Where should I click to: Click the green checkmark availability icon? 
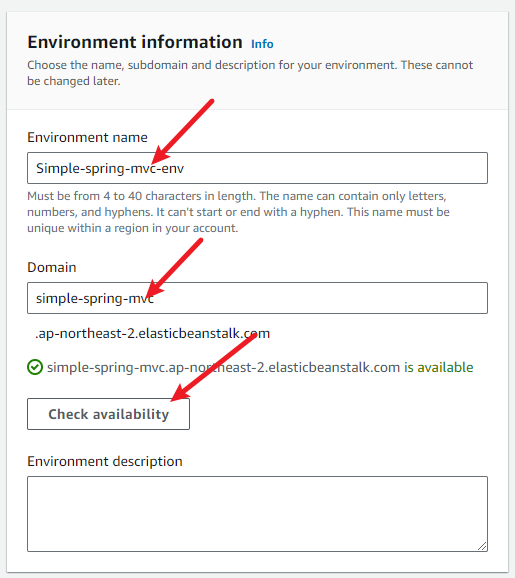35,367
